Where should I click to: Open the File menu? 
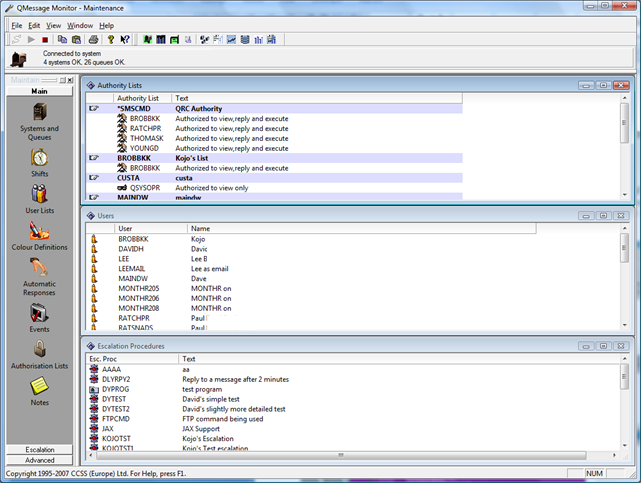pos(17,25)
